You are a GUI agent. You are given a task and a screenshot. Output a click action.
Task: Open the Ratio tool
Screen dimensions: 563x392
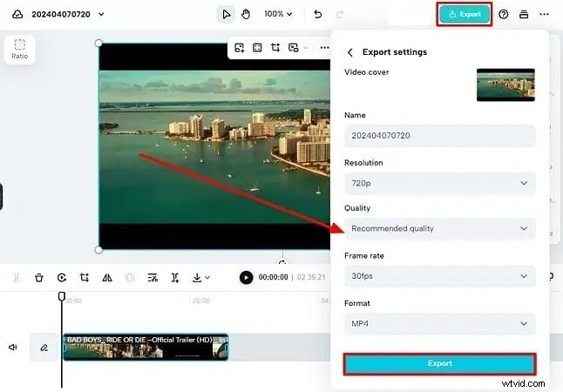(20, 50)
